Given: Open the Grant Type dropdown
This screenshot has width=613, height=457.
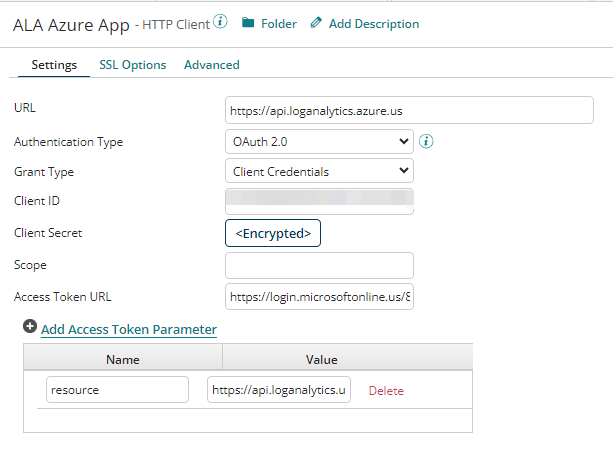Looking at the screenshot, I should point(319,171).
